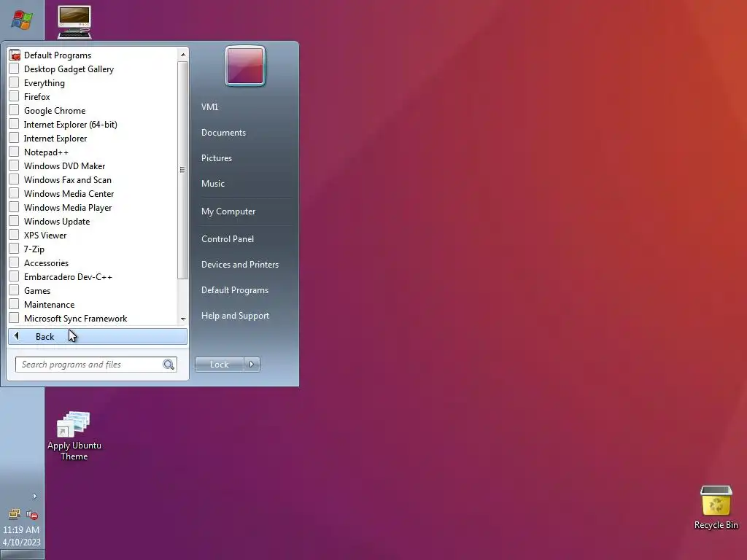
Task: Open the Computer icon on the desktop
Action: (x=74, y=22)
